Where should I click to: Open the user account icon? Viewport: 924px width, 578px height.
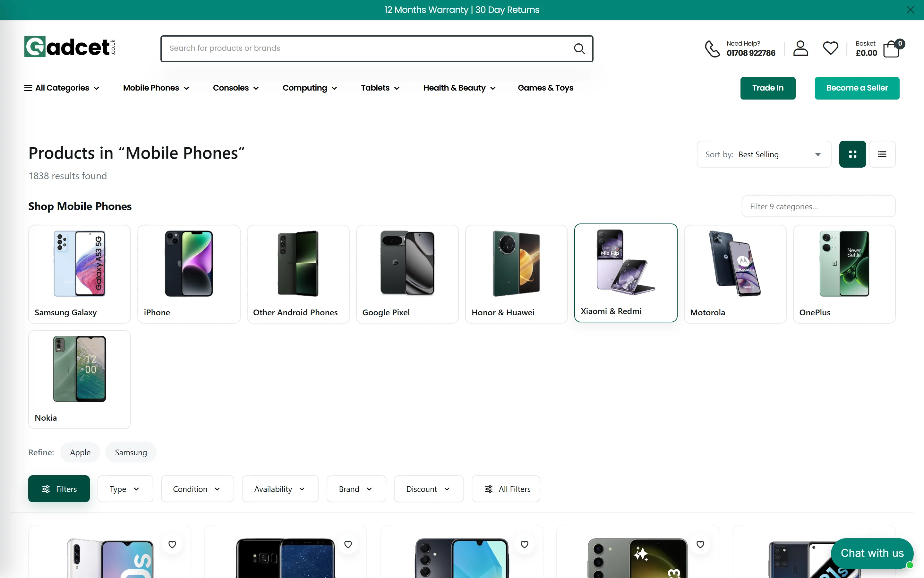pyautogui.click(x=800, y=48)
